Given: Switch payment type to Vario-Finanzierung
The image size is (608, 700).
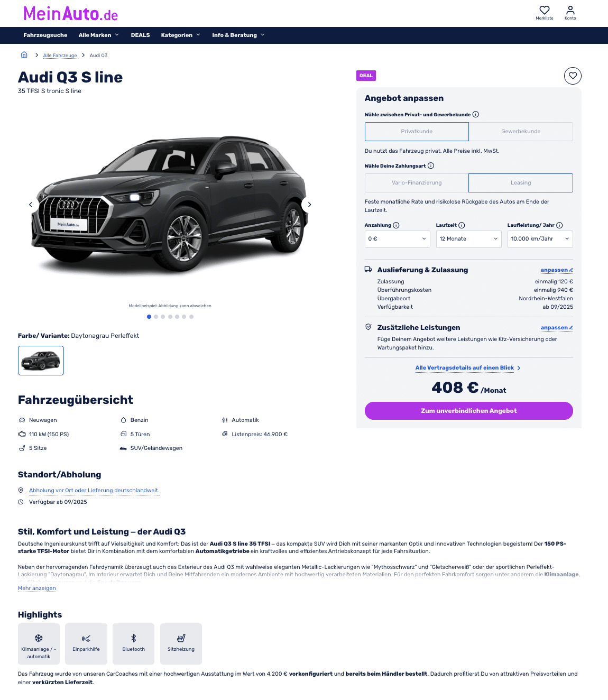Looking at the screenshot, I should coord(417,183).
